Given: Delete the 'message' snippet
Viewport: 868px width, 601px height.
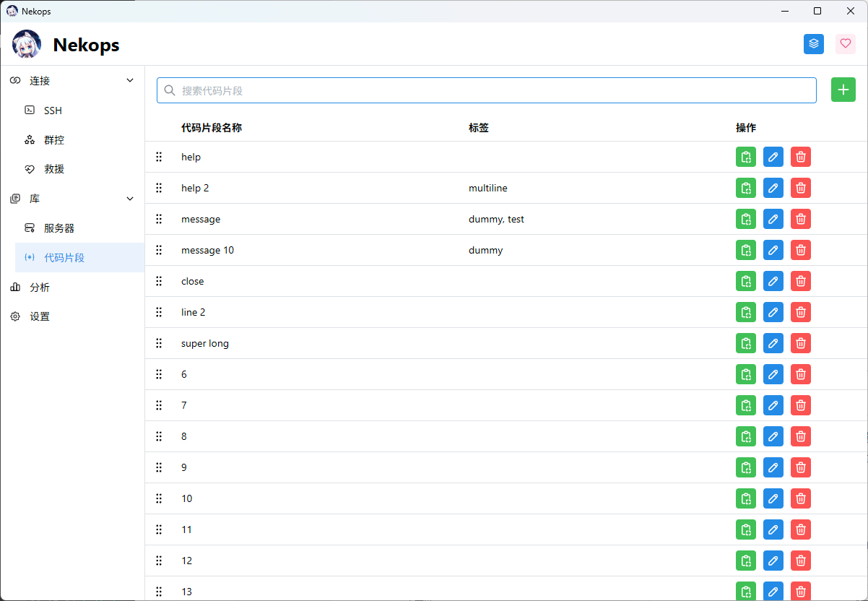Looking at the screenshot, I should [x=800, y=220].
